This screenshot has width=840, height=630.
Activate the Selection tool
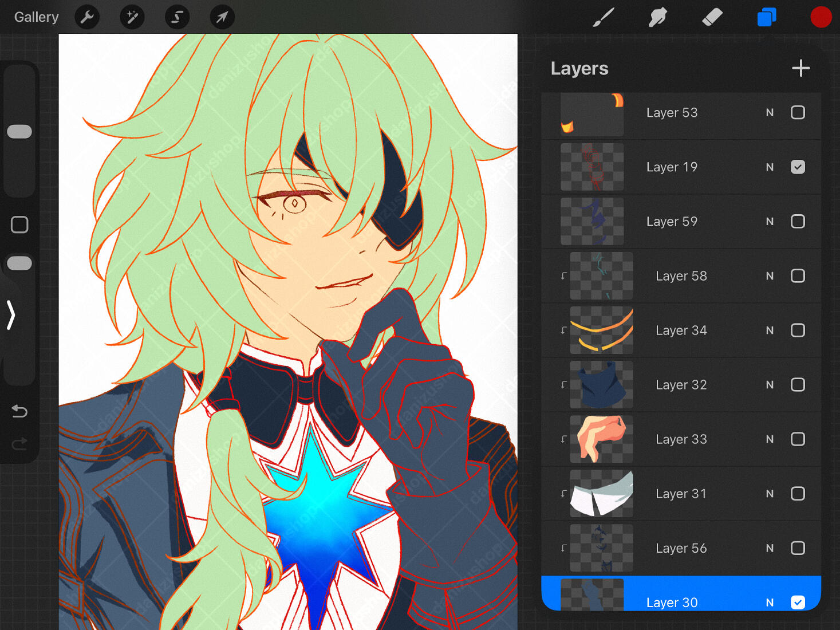tap(177, 17)
